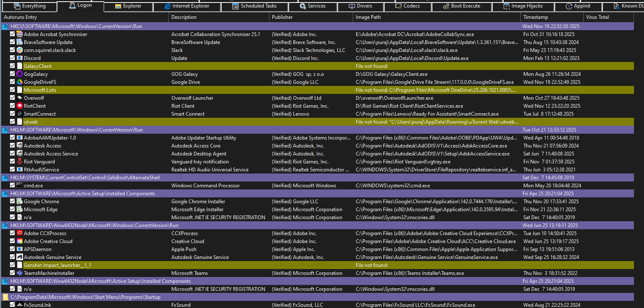Screen dimensions: 644x308
Task: Click the Discord entry icon
Action: pyautogui.click(x=19, y=58)
